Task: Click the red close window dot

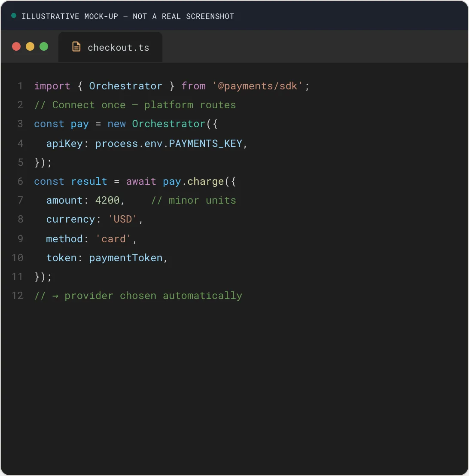Action: (16, 46)
